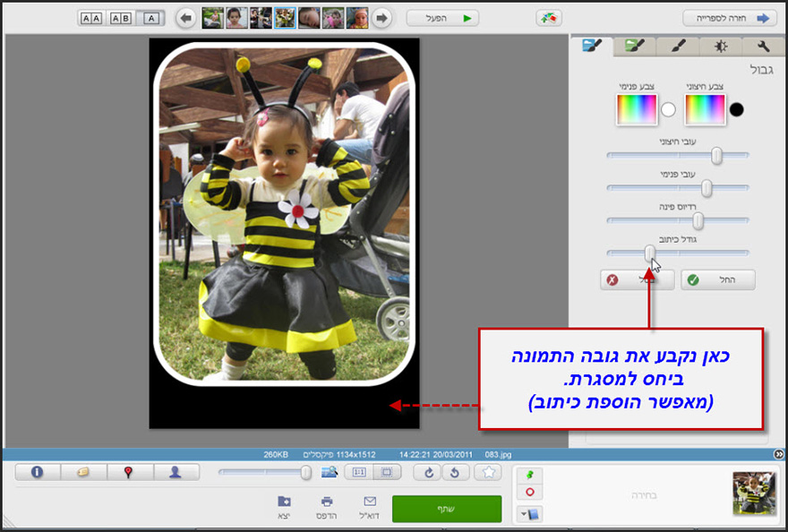Click the חזרה לספרייה back button
The width and height of the screenshot is (788, 532).
[731, 17]
